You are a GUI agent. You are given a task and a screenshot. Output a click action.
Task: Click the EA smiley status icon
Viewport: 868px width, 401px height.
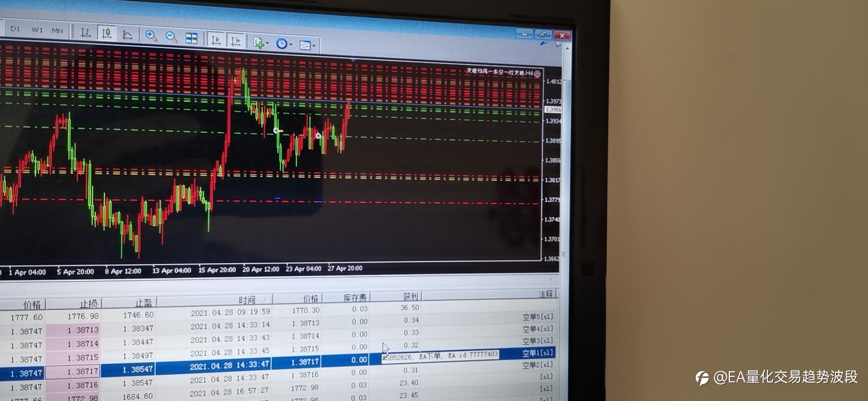(537, 74)
